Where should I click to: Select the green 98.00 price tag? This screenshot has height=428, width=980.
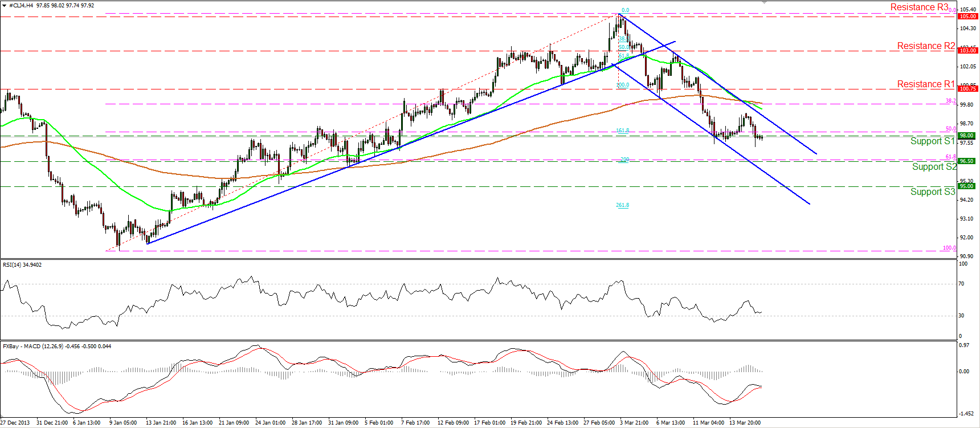tap(966, 136)
